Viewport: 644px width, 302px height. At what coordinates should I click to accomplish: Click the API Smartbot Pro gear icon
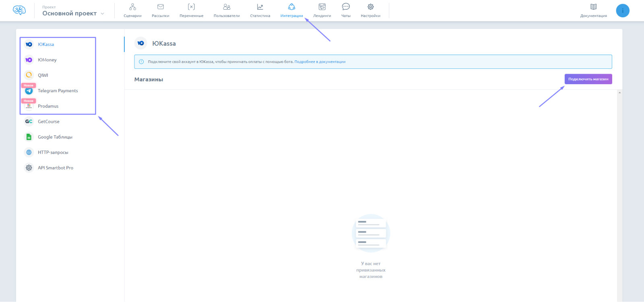[29, 168]
